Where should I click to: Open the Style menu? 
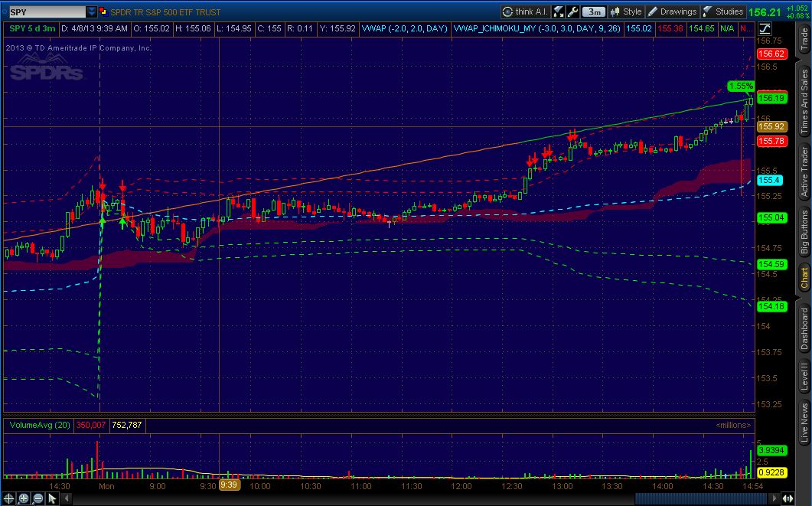[626, 12]
